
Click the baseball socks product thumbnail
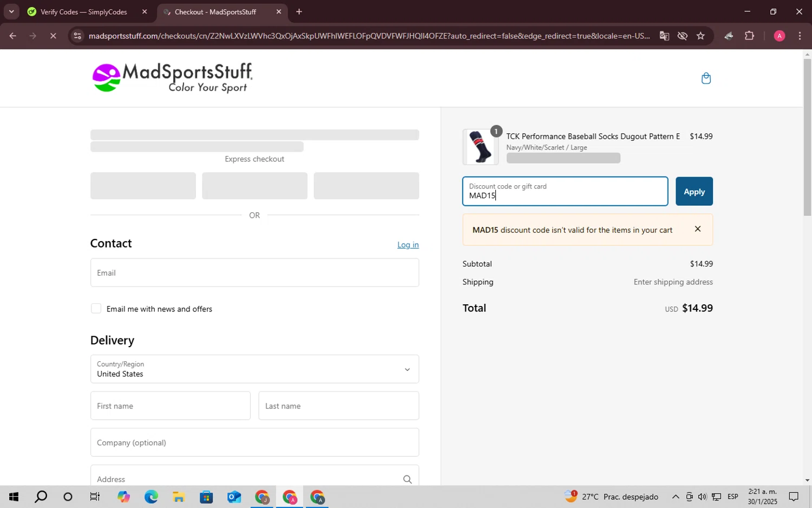480,147
